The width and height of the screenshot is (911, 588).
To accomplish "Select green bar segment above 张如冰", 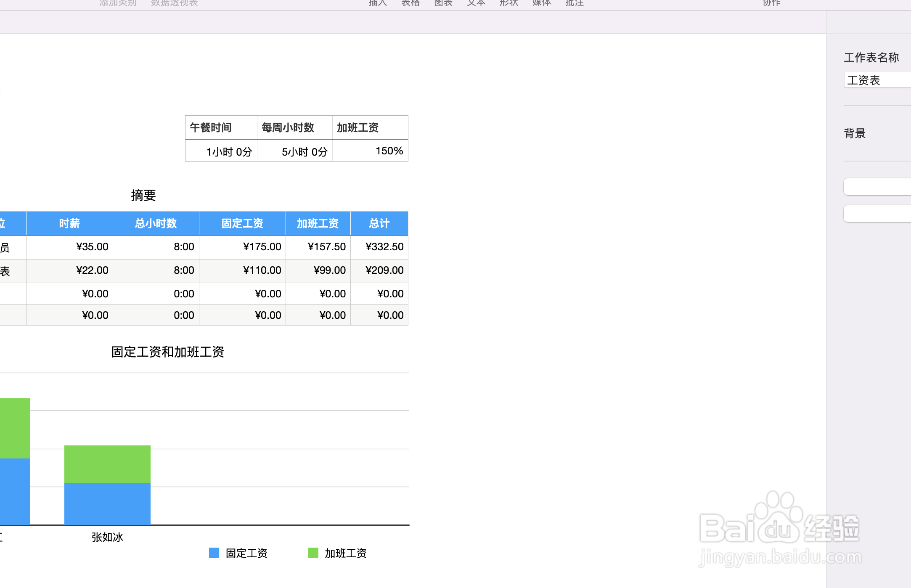I will click(107, 464).
